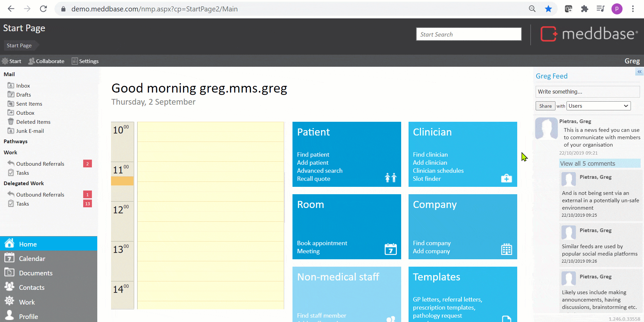Click the Start Search field

[x=469, y=34]
